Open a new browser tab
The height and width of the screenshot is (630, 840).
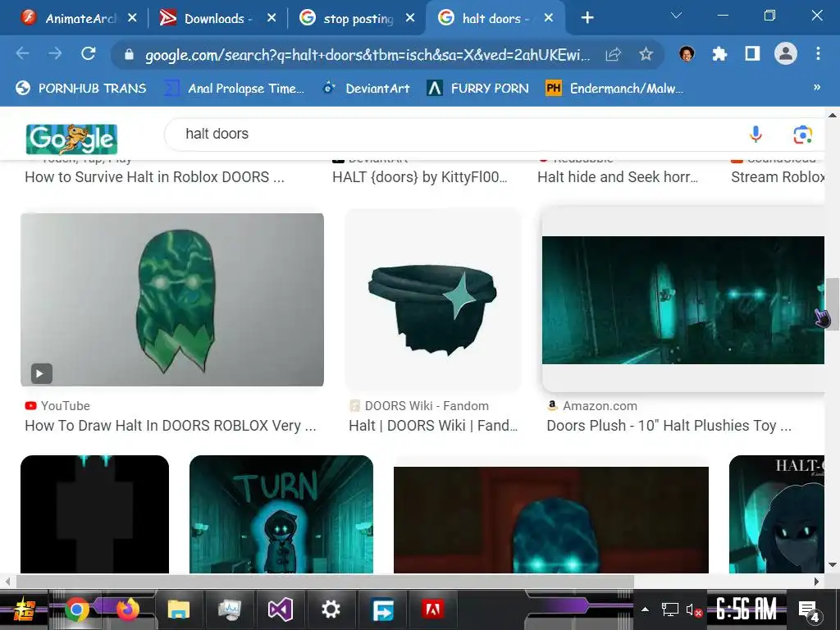587,18
